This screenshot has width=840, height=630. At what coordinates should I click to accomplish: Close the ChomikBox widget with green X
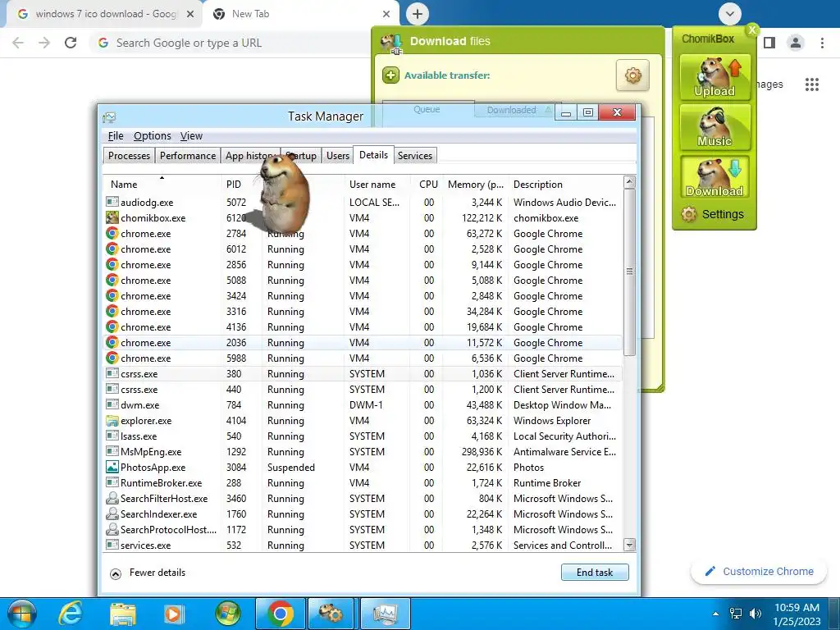click(x=752, y=30)
